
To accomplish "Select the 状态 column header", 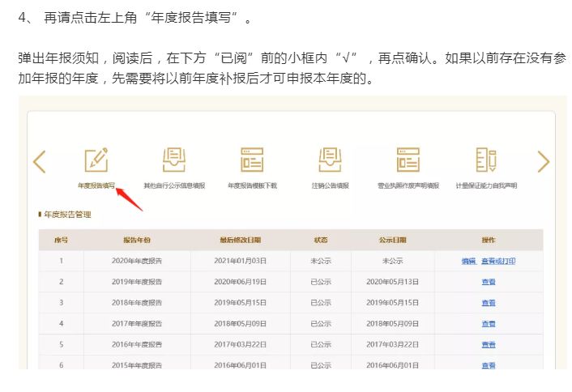I will coord(321,240).
